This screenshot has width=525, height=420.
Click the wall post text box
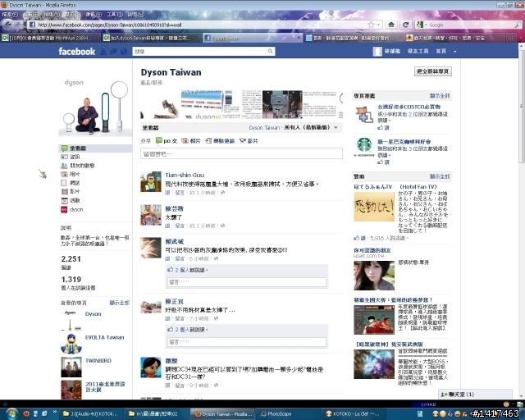(x=241, y=153)
